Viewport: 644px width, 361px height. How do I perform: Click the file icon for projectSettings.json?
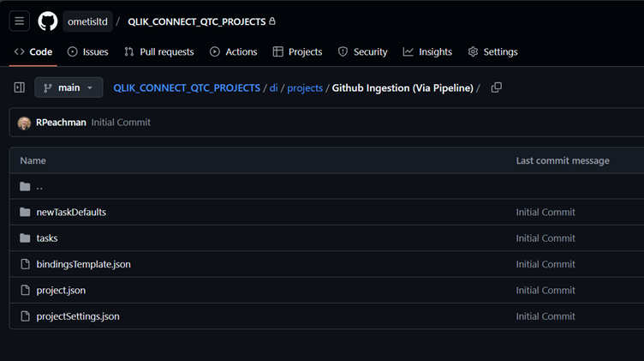tap(25, 316)
